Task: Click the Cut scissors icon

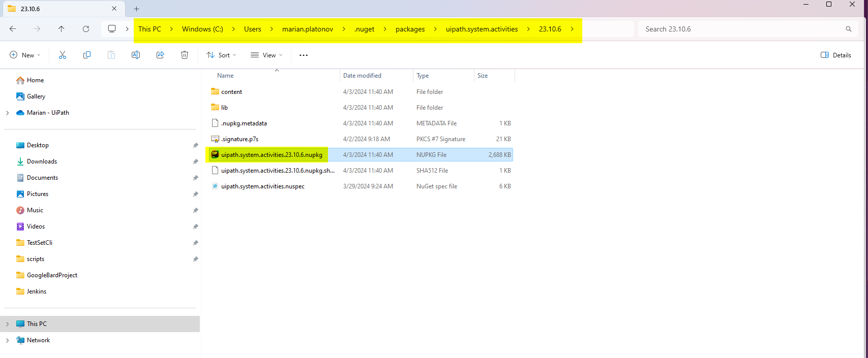Action: 63,55
